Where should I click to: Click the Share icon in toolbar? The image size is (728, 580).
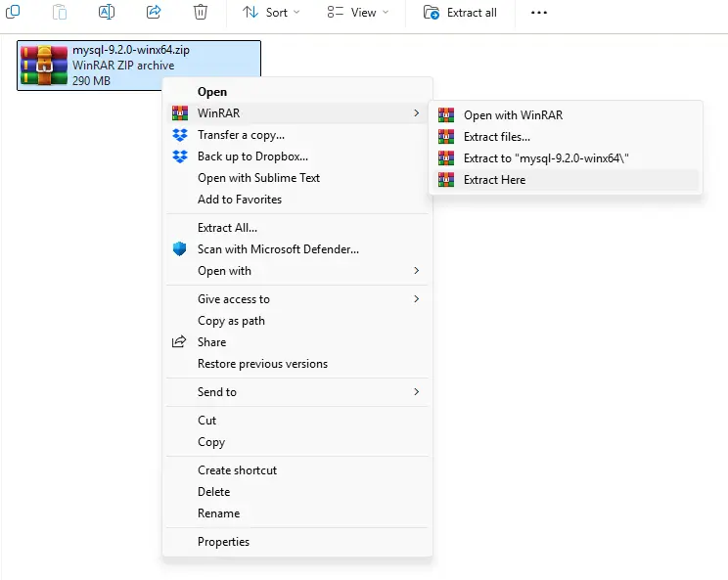tap(154, 12)
